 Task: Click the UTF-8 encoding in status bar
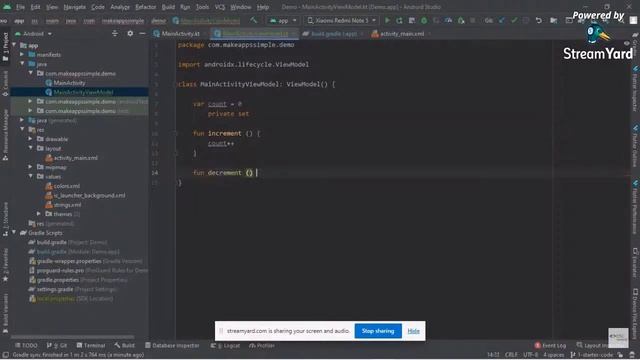(x=531, y=355)
